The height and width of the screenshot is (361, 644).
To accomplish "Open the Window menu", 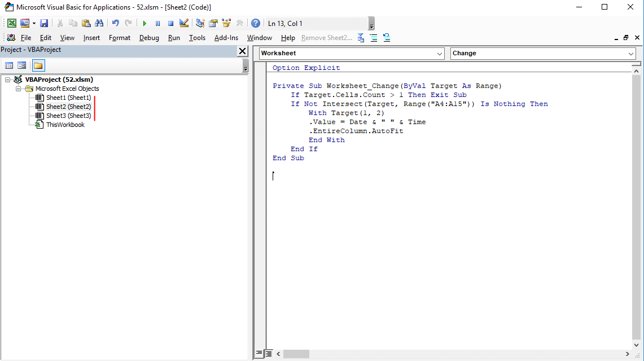I will click(x=260, y=38).
